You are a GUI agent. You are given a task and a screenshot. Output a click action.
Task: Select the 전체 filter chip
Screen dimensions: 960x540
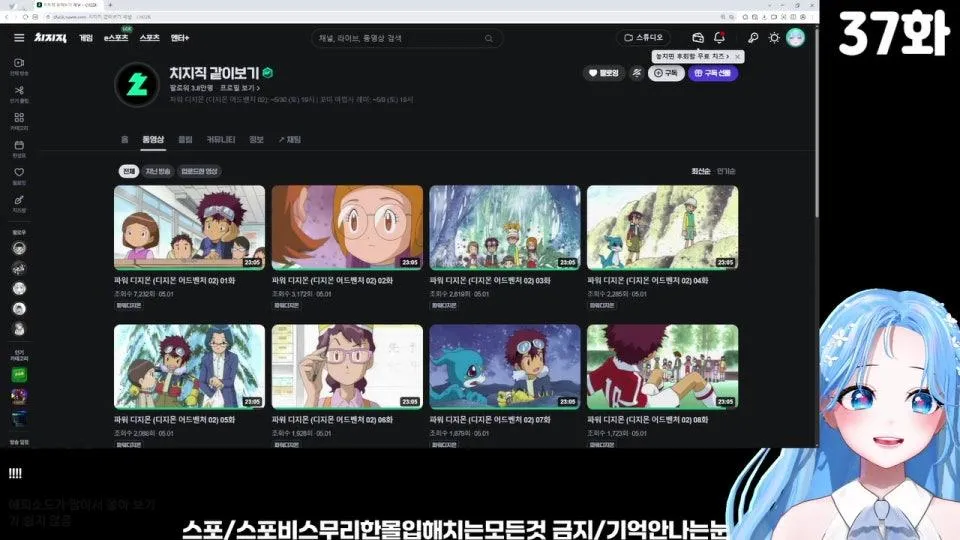[x=129, y=171]
